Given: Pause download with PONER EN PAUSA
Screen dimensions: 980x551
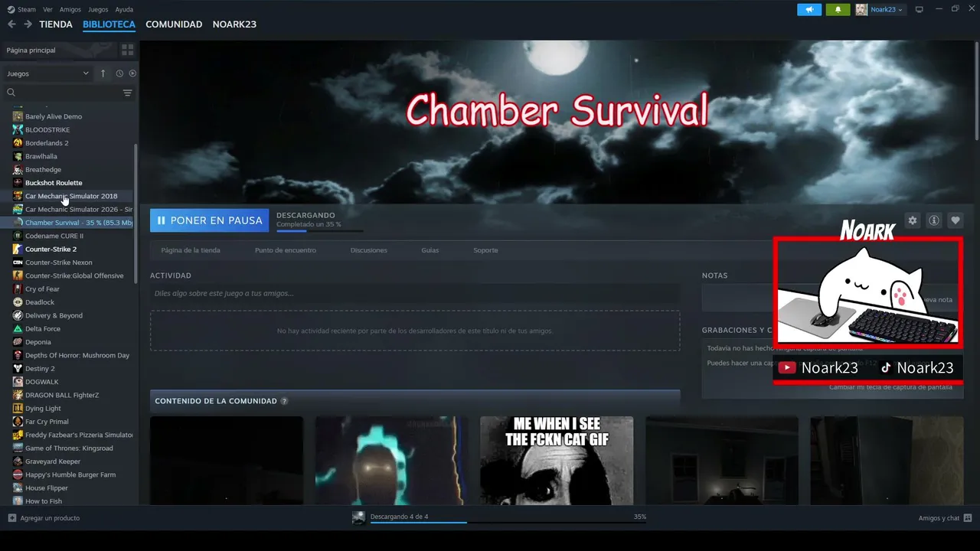Looking at the screenshot, I should coord(209,220).
